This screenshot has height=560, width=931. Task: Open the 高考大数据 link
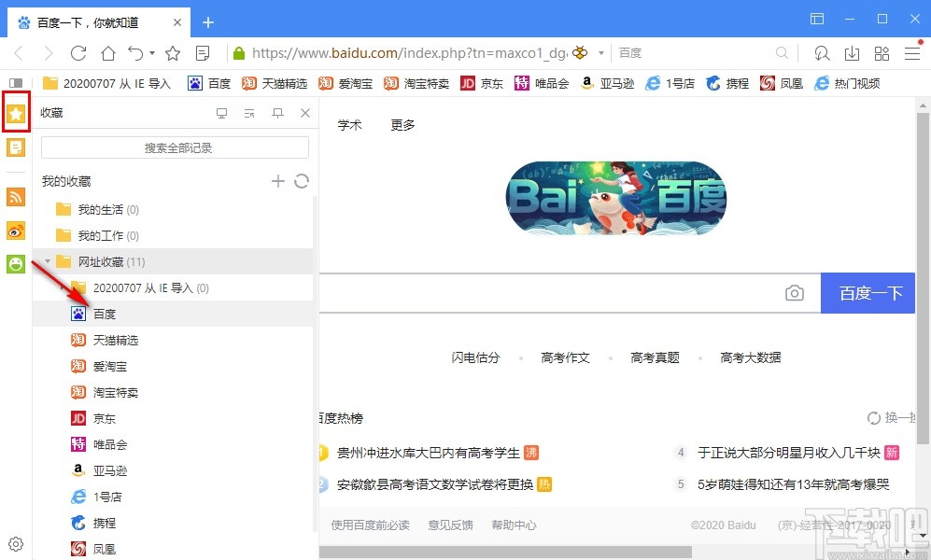[x=751, y=357]
